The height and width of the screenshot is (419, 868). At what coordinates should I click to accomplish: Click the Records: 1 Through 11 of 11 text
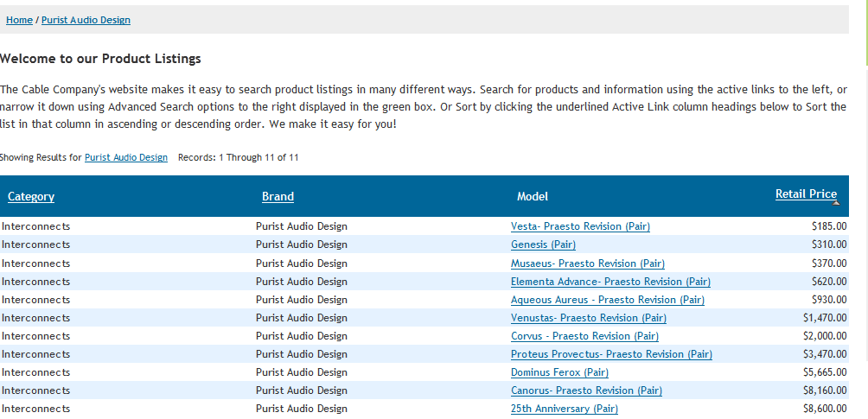point(238,158)
